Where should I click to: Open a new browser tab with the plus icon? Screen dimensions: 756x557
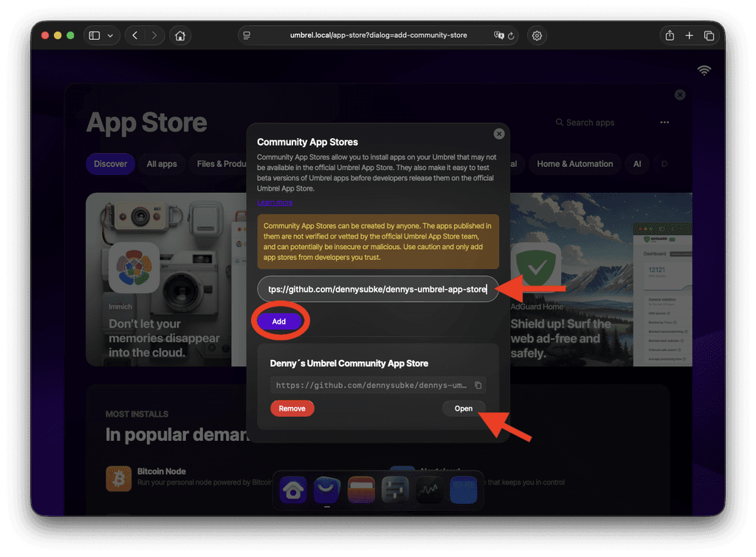point(689,35)
